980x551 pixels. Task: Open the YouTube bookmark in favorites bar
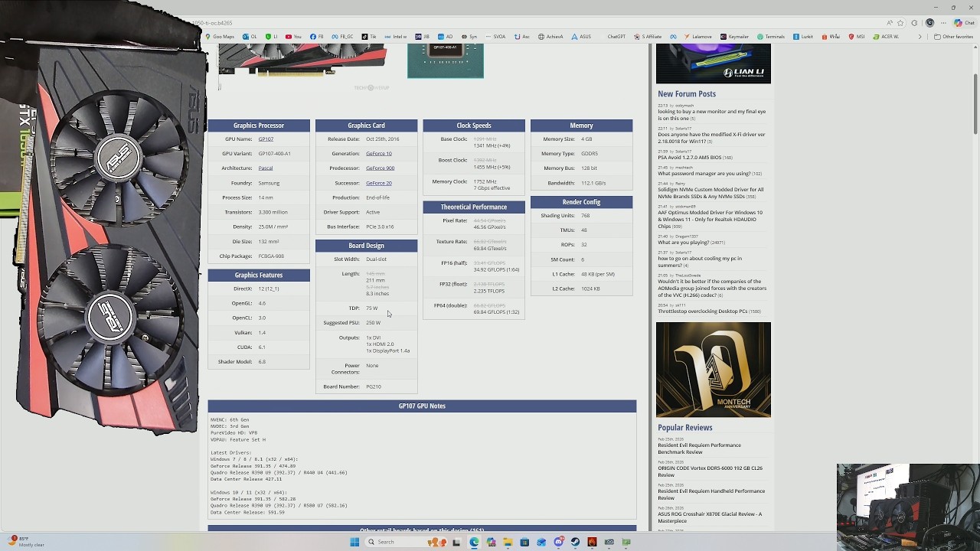click(x=293, y=37)
